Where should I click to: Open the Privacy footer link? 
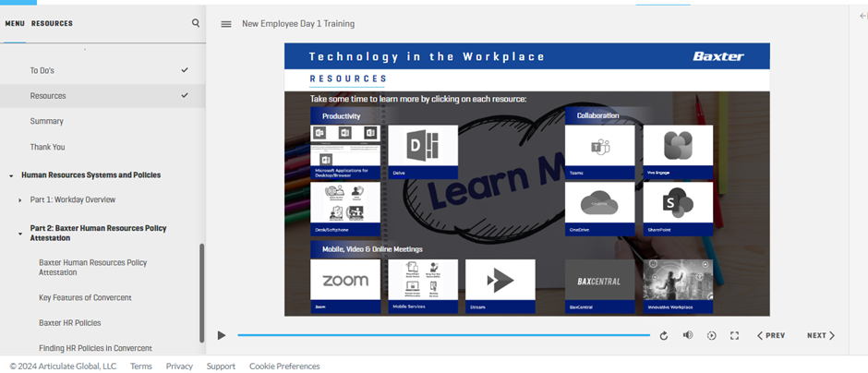click(179, 367)
